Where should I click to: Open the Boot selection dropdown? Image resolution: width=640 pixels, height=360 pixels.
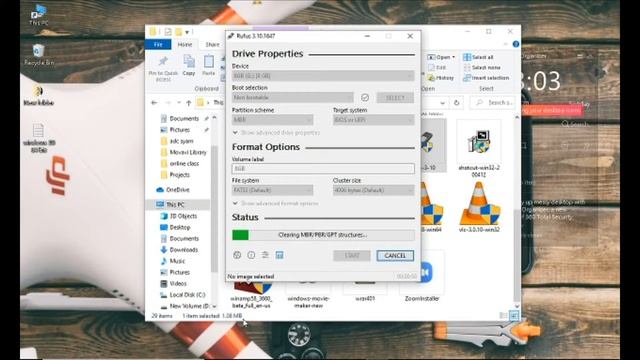coord(292,98)
